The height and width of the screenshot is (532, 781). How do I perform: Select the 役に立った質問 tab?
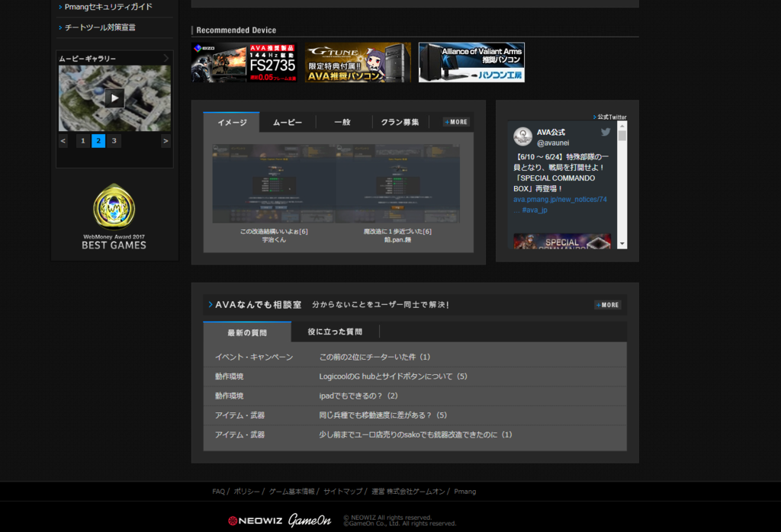click(x=335, y=332)
